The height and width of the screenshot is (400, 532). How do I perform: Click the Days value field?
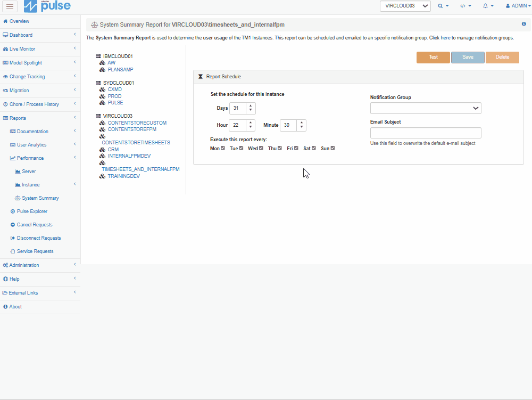click(237, 108)
